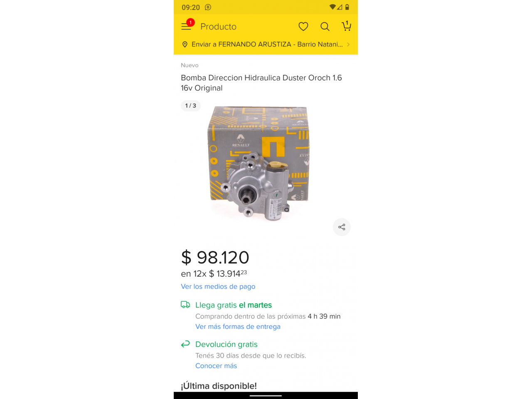Tap Llega gratis el martes text
The width and height of the screenshot is (532, 399).
coord(234,305)
